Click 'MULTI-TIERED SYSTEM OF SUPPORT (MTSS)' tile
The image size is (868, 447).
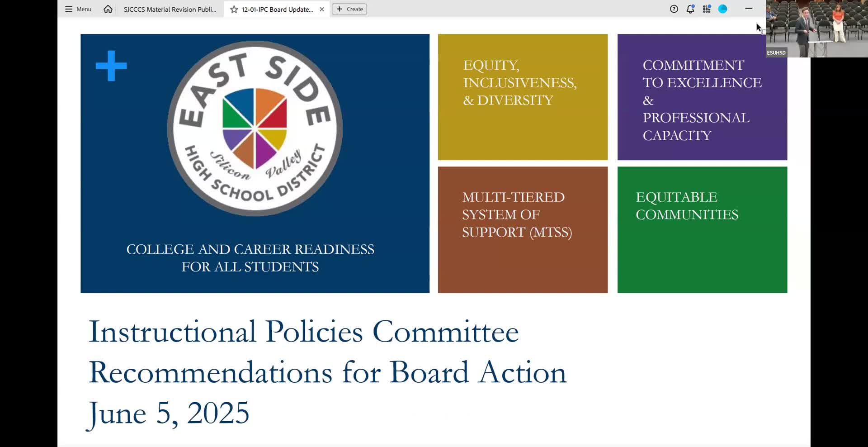tap(523, 230)
